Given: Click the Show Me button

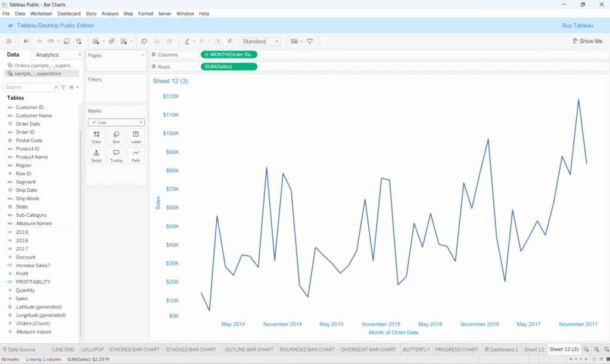Looking at the screenshot, I should 587,42.
